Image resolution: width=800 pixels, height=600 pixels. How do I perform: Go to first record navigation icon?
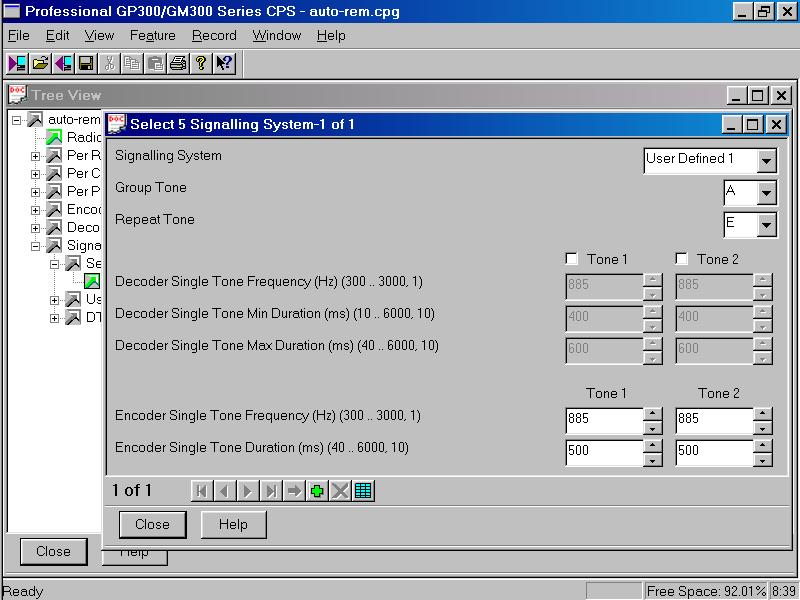(202, 491)
